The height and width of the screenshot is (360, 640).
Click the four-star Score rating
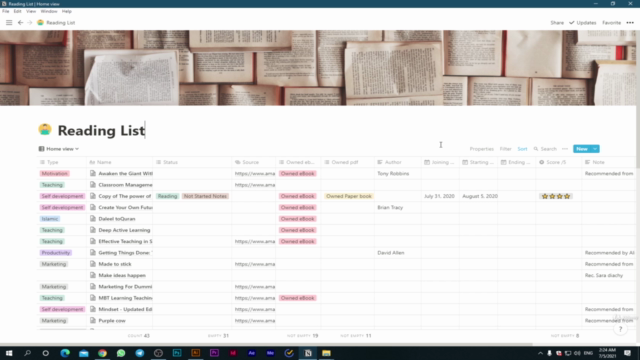556,196
